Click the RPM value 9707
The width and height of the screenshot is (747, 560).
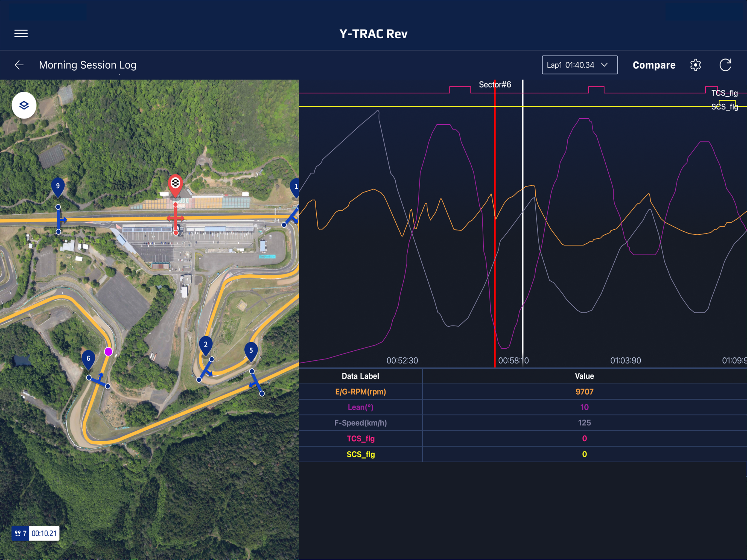click(584, 392)
